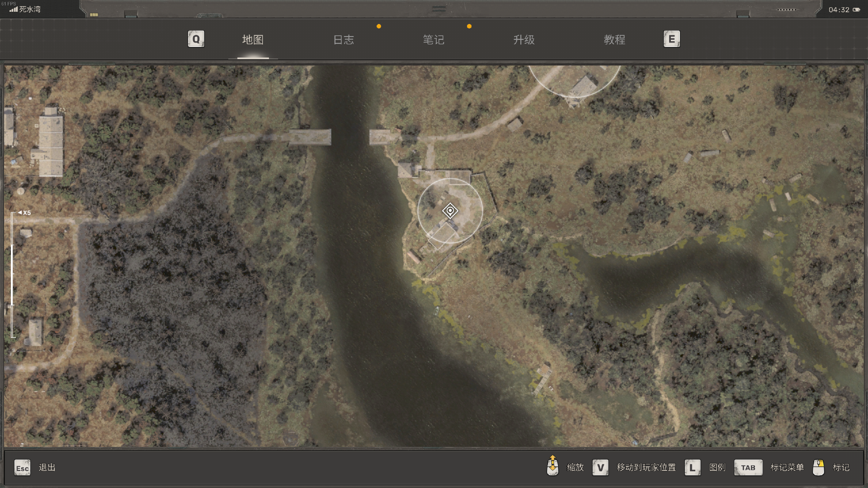Click the E key icon for next tab
Screen dimensions: 868x488
(671, 39)
